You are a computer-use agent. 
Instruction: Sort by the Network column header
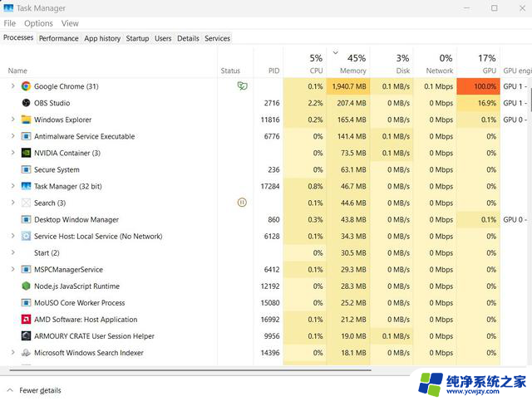pos(435,62)
